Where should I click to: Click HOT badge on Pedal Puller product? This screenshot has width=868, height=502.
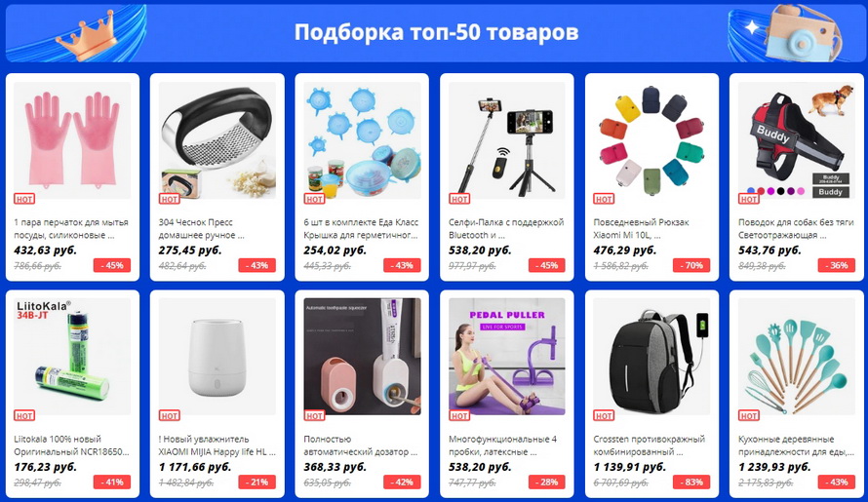point(459,415)
